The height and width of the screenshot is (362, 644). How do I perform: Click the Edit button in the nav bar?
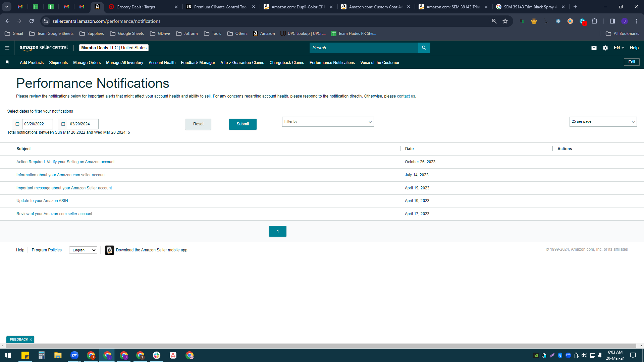click(632, 62)
